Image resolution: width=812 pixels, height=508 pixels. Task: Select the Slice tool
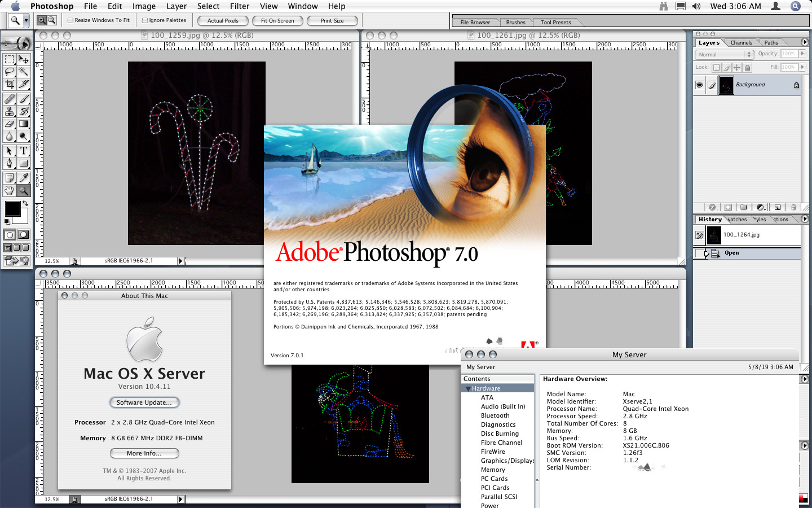[x=23, y=84]
